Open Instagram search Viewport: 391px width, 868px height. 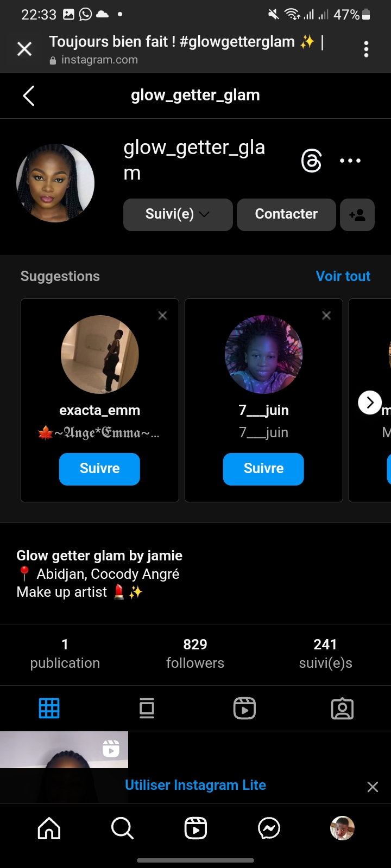(122, 828)
